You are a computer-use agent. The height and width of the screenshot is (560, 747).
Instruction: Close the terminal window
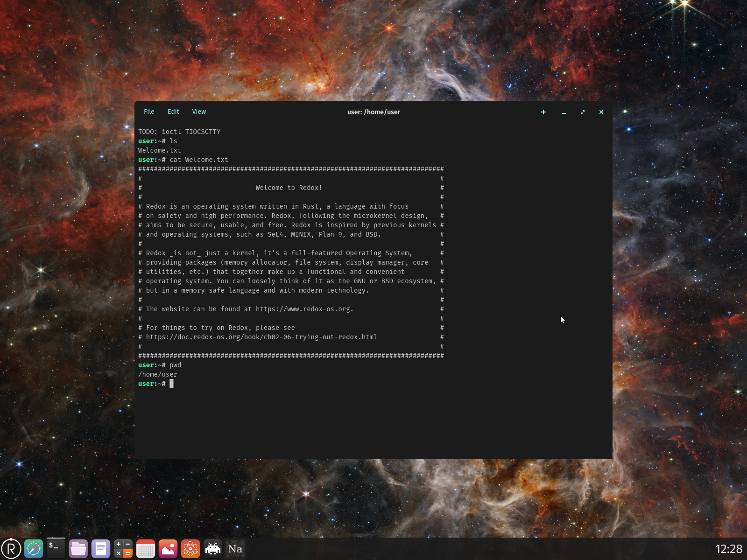coord(601,112)
